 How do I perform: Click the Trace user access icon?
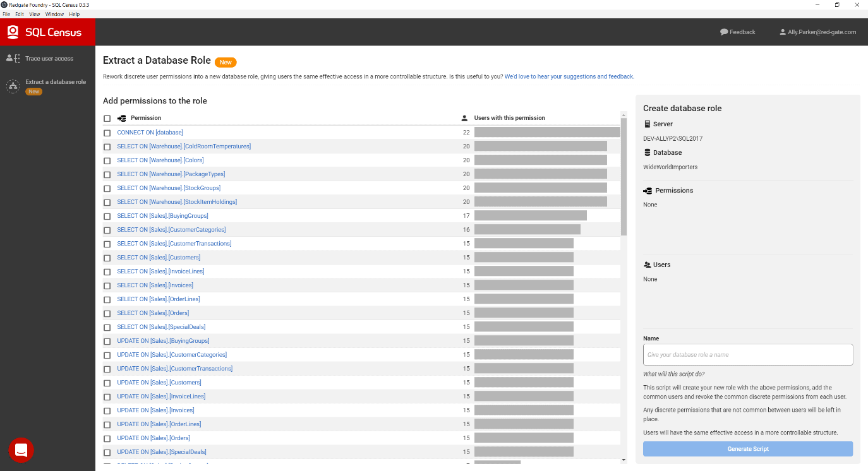[13, 58]
